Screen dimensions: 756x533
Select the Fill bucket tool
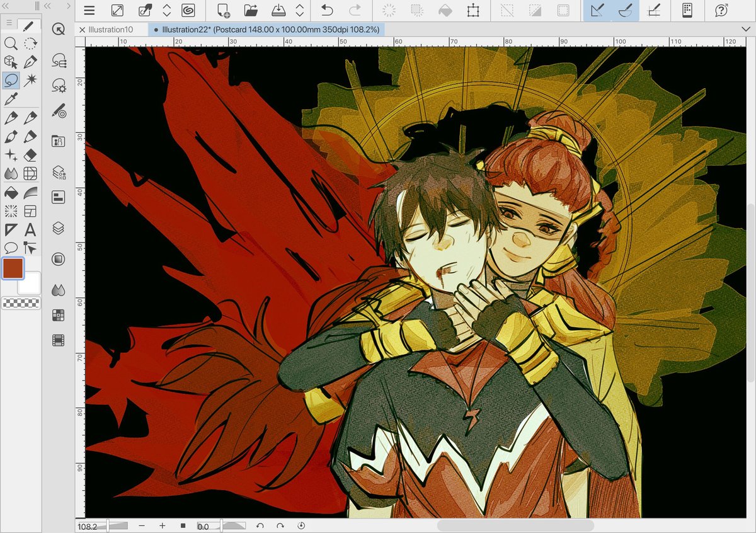(x=11, y=192)
